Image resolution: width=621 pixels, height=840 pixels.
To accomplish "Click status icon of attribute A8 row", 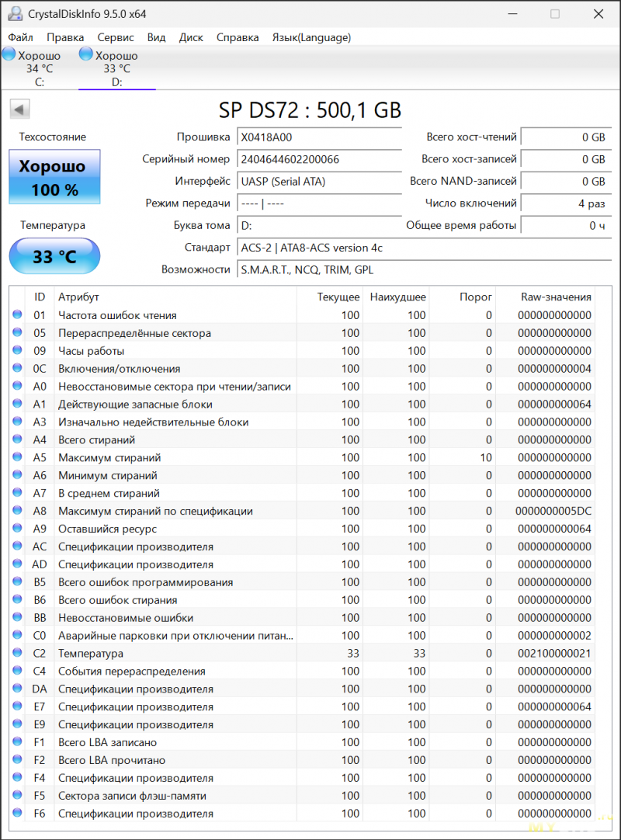I will (17, 510).
